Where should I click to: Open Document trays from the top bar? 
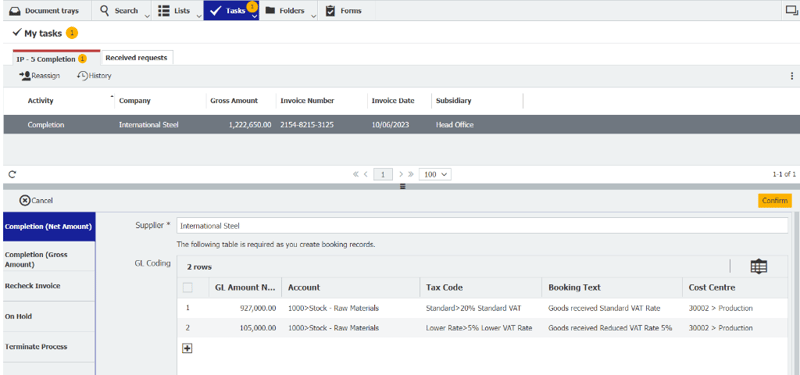pos(45,11)
